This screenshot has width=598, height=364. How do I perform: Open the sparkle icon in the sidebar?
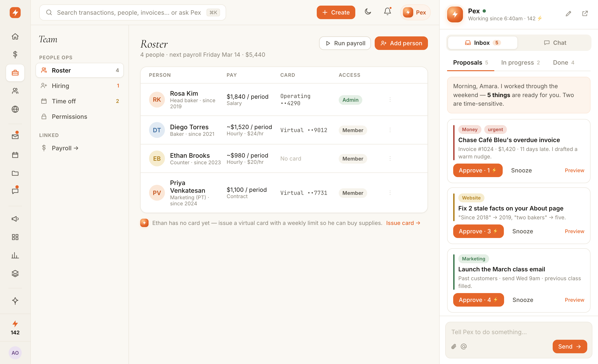coord(15,301)
